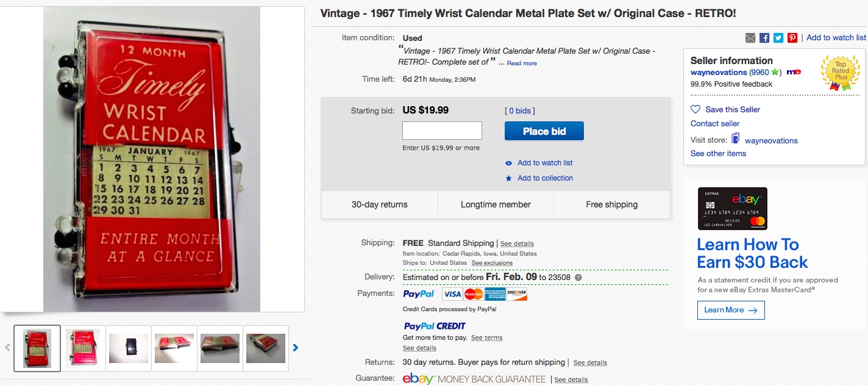The width and height of the screenshot is (868, 385).
Task: Open the 0 bids link
Action: coord(520,111)
